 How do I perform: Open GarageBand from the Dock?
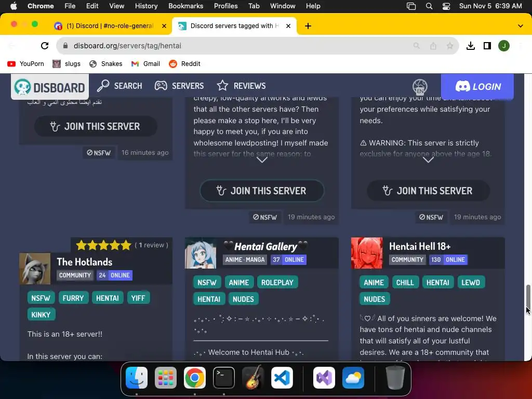(253, 378)
